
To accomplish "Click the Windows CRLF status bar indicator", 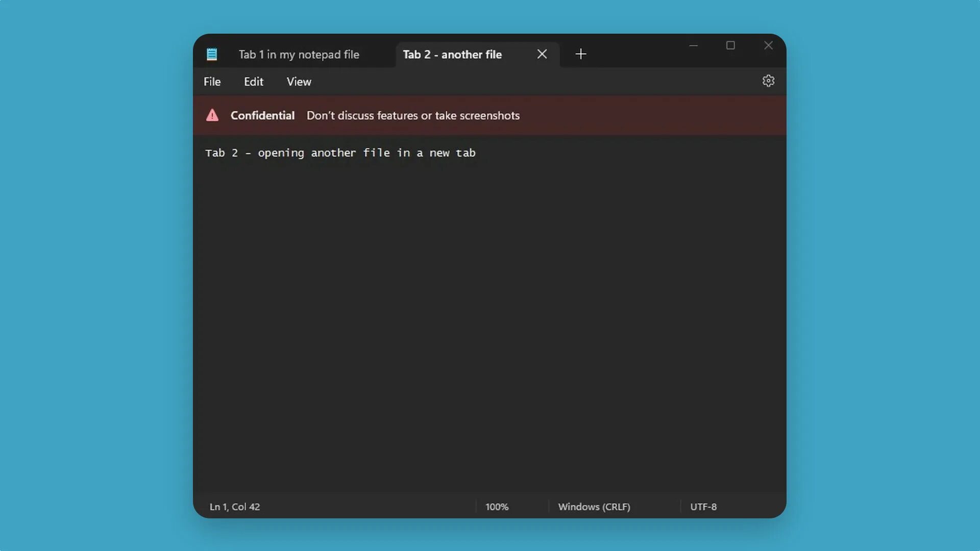I will click(x=594, y=506).
